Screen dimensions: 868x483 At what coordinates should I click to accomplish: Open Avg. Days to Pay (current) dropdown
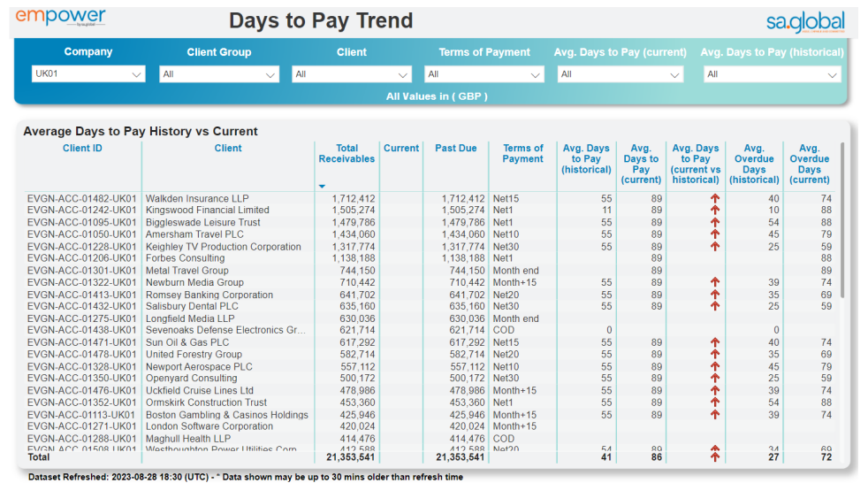coord(620,74)
